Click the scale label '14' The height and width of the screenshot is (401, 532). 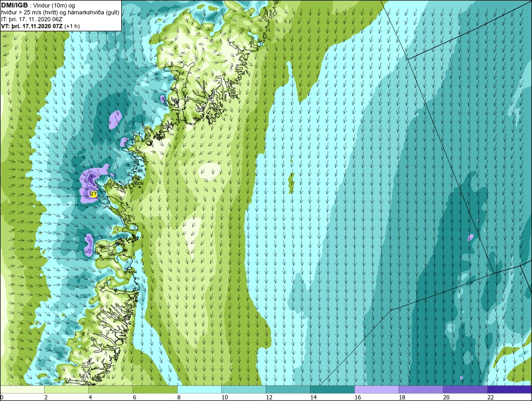(313, 398)
